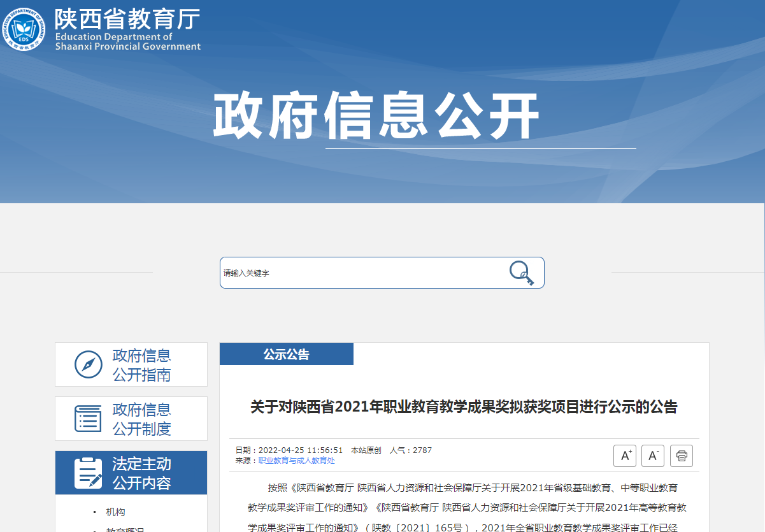765x532 pixels.
Task: Decrease font size with A- button
Action: 653,456
